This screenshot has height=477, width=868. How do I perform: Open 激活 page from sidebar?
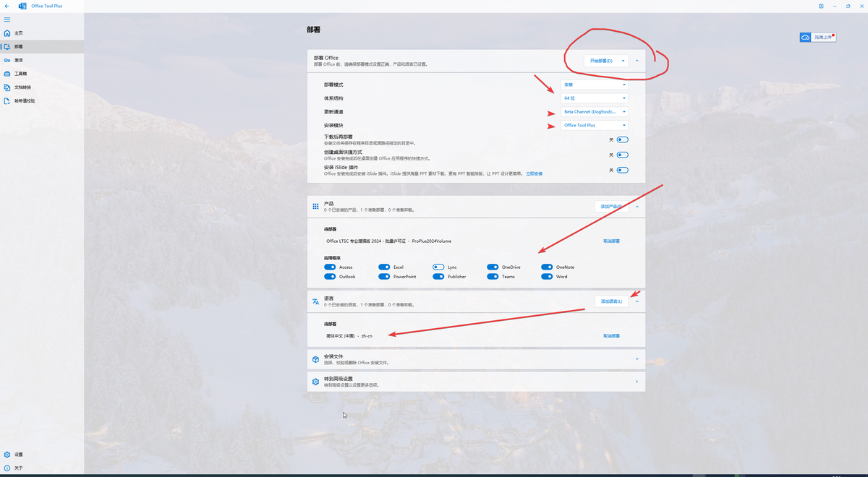[x=42, y=60]
